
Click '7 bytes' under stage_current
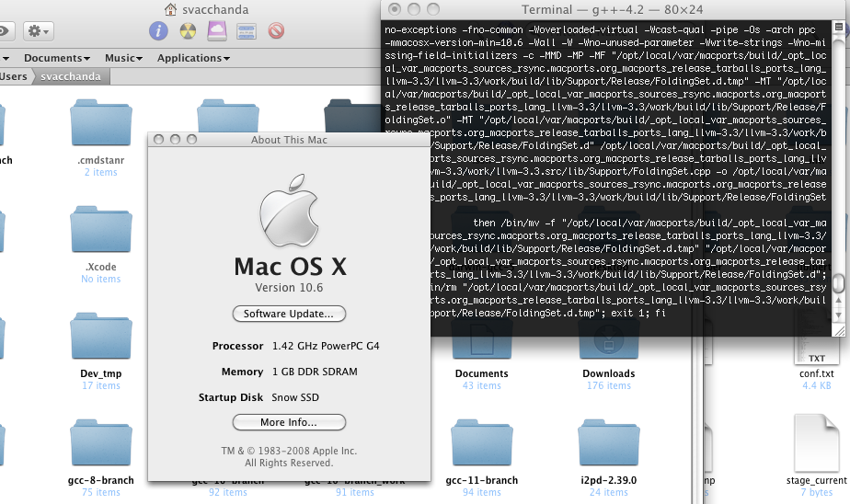(x=816, y=493)
